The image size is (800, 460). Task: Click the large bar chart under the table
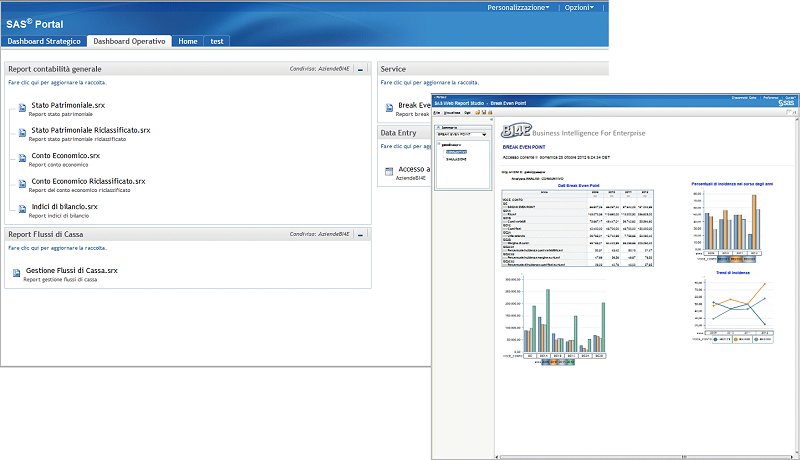pos(555,320)
